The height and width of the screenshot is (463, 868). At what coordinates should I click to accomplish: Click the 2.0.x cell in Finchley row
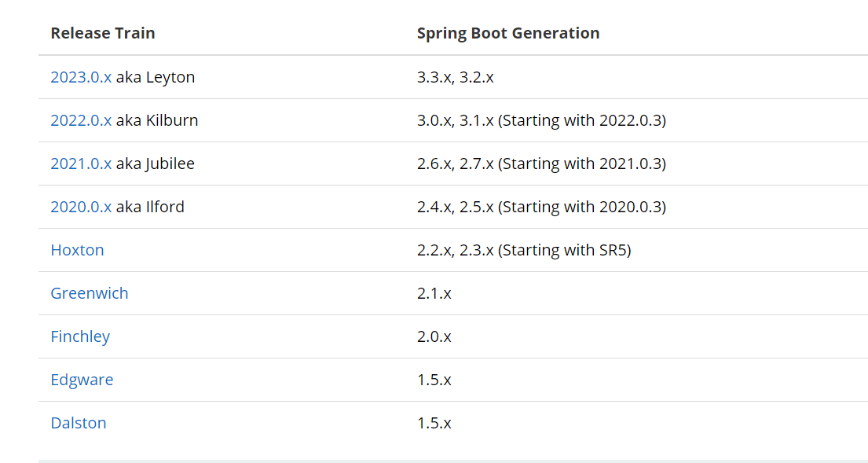(x=434, y=336)
